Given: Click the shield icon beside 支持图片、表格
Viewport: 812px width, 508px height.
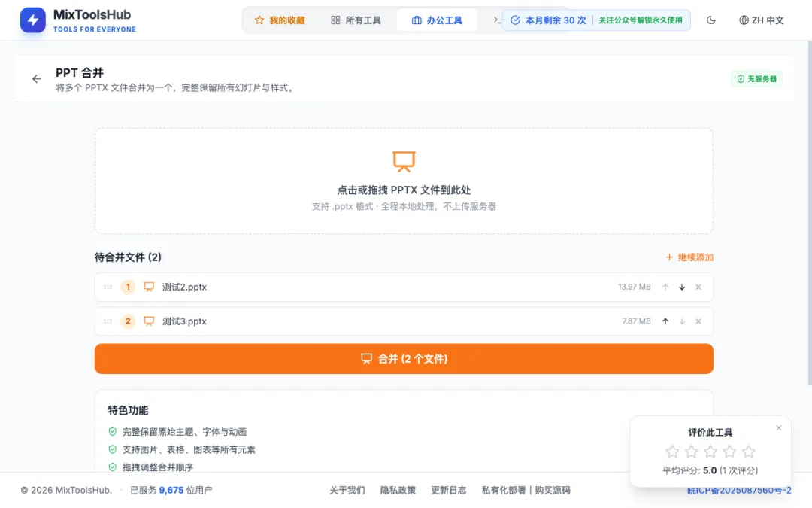Looking at the screenshot, I should (x=112, y=449).
